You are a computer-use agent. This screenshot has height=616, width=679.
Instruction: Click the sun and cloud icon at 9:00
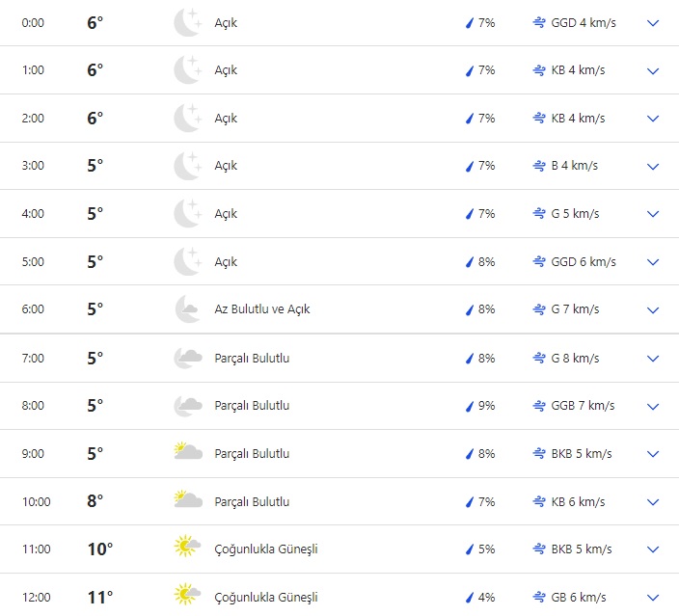point(187,453)
